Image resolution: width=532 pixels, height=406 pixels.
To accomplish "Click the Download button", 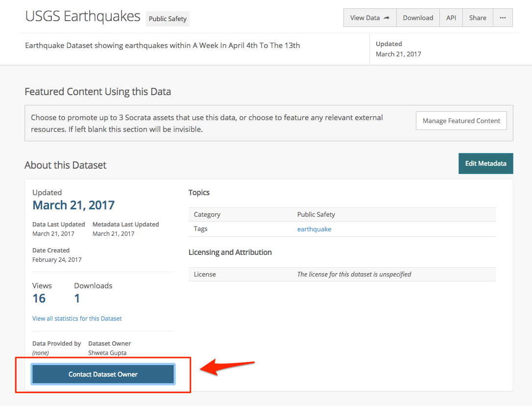I will pos(418,18).
